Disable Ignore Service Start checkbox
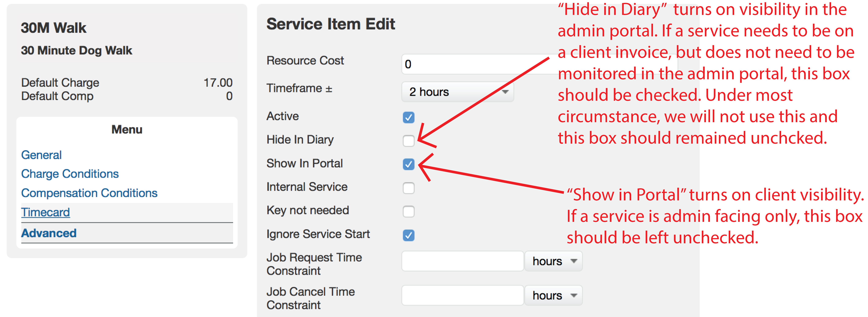 pyautogui.click(x=408, y=235)
